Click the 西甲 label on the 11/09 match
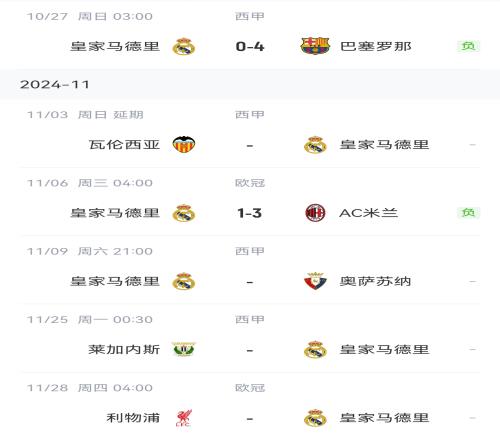Viewport: 500px width, 440px height. 250,251
